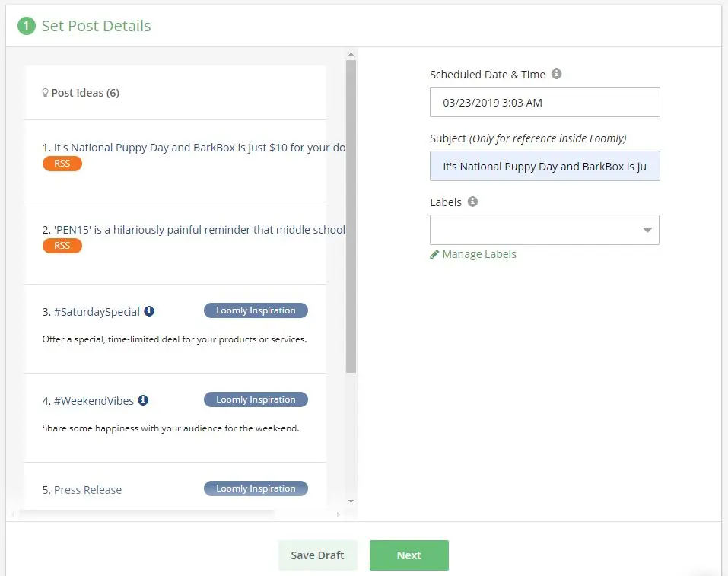728x576 pixels.
Task: Click RSS tag under PEN15 idea
Action: pos(62,246)
